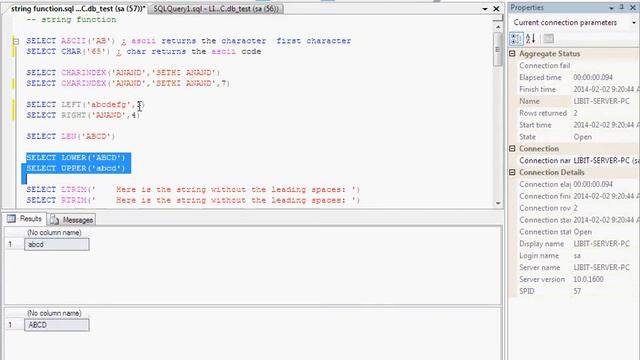Click the editor split bar handle

[498, 18]
